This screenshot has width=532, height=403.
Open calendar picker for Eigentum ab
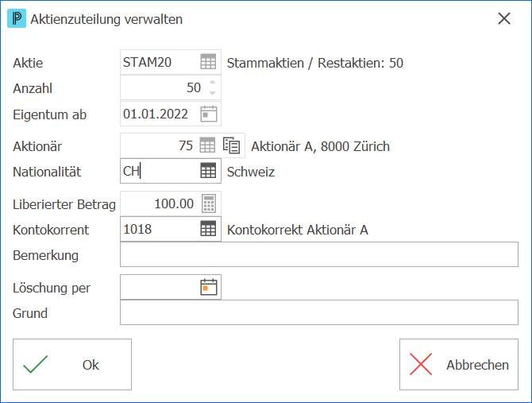(208, 114)
